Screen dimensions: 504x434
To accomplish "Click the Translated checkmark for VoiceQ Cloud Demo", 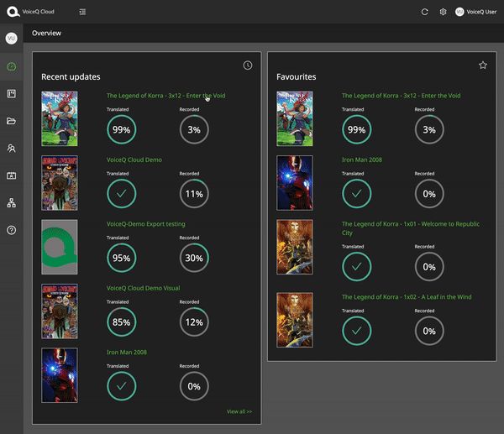I will (x=122, y=194).
